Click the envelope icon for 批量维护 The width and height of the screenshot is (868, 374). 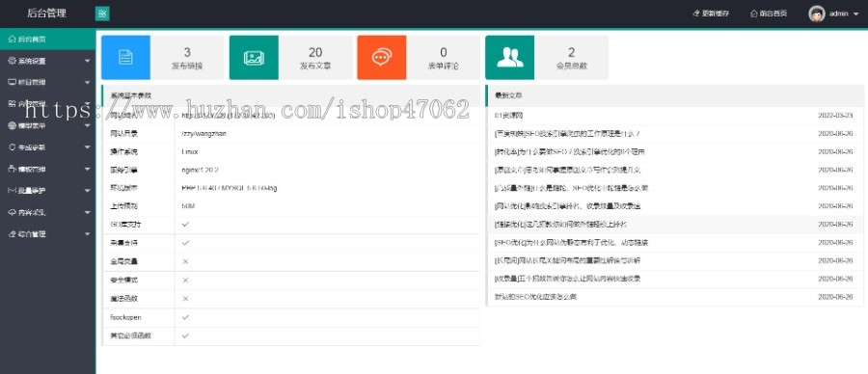click(x=13, y=190)
